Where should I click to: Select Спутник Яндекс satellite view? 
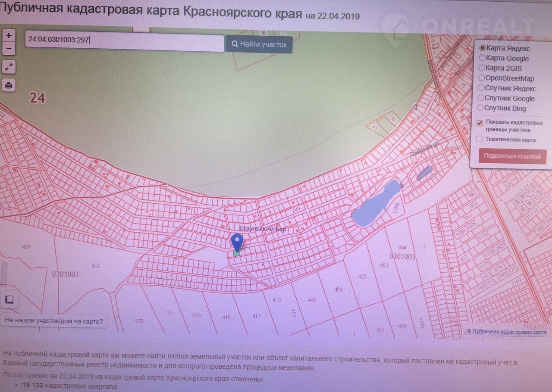tap(481, 88)
